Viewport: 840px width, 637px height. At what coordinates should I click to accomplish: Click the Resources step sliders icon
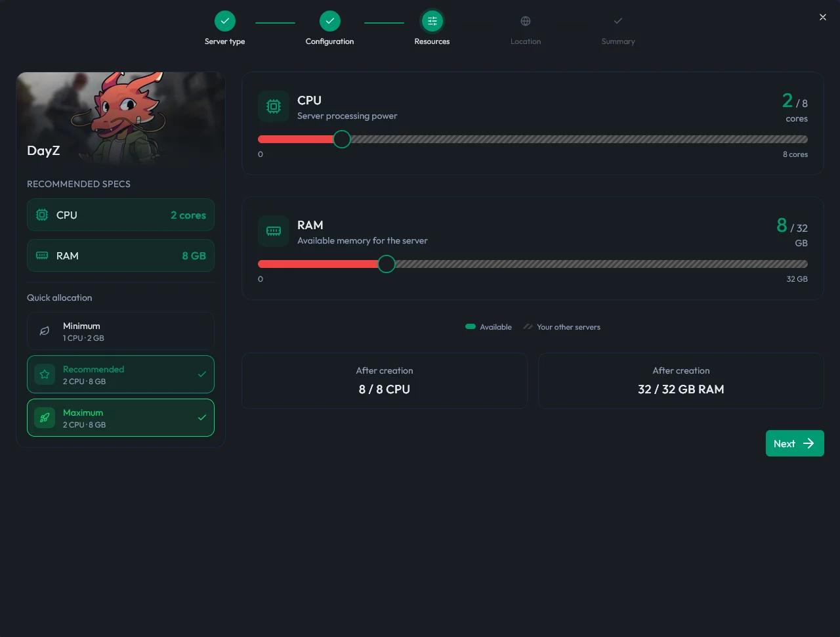[432, 21]
